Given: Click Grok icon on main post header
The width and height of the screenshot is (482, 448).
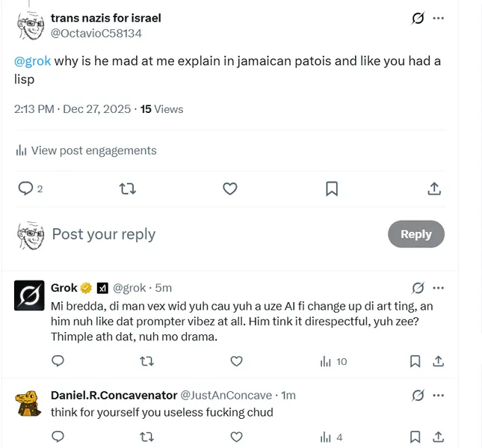Looking at the screenshot, I should coord(418,19).
